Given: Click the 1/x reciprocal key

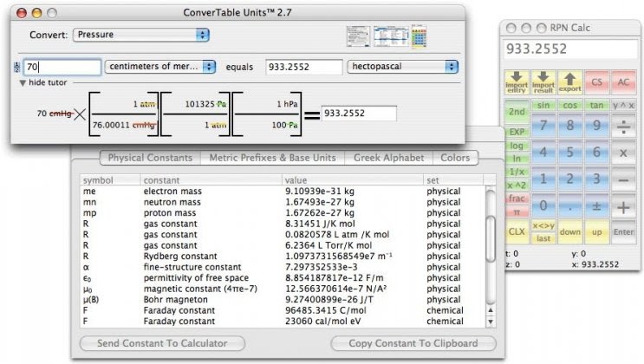Looking at the screenshot, I should pyautogui.click(x=517, y=172).
